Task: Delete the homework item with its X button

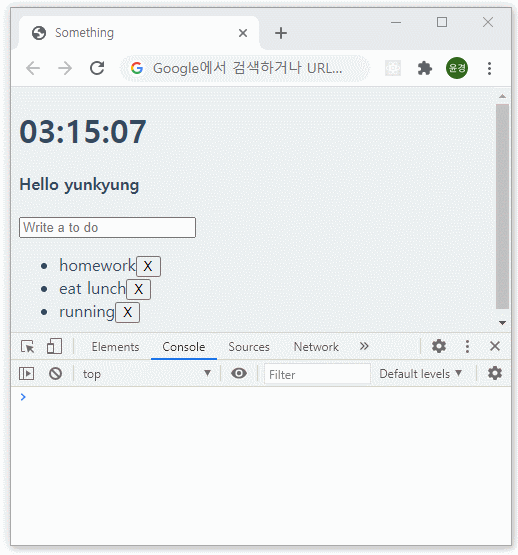Action: (148, 266)
